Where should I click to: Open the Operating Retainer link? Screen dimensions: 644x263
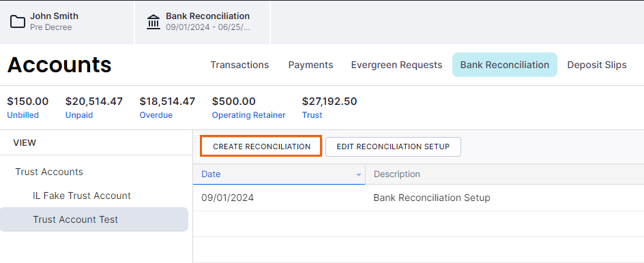coord(248,115)
